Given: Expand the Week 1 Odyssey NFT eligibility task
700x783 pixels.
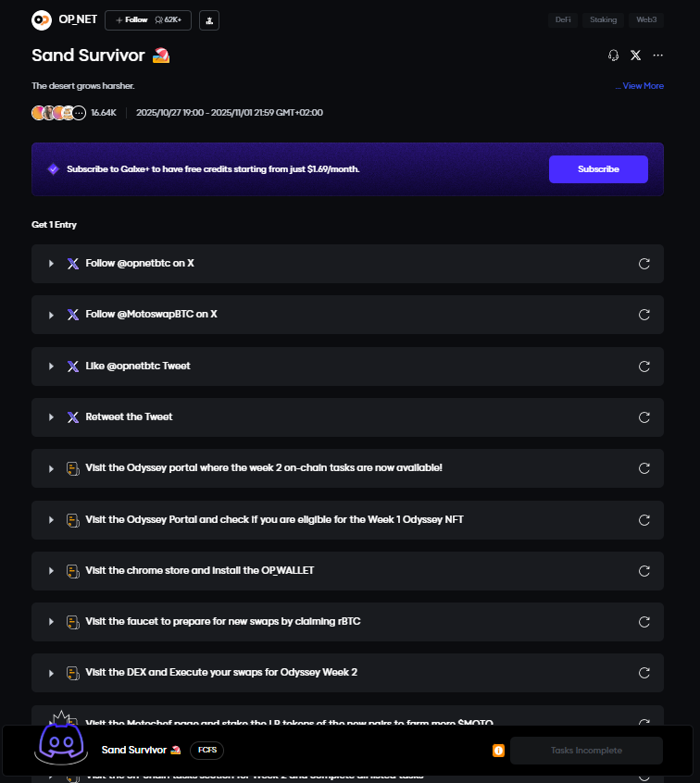Looking at the screenshot, I should (52, 520).
